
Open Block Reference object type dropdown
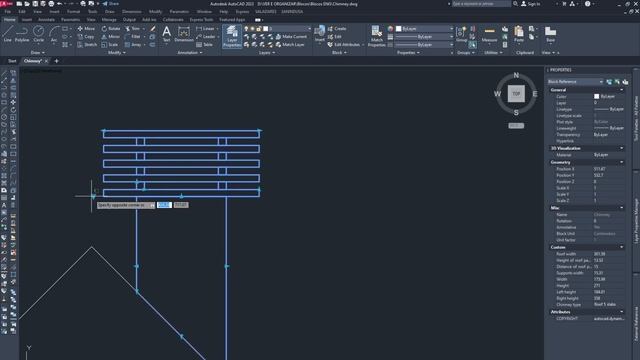(x=576, y=82)
